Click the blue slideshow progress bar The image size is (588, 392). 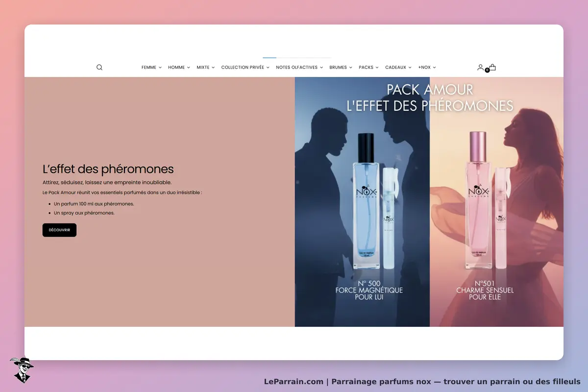pos(269,58)
